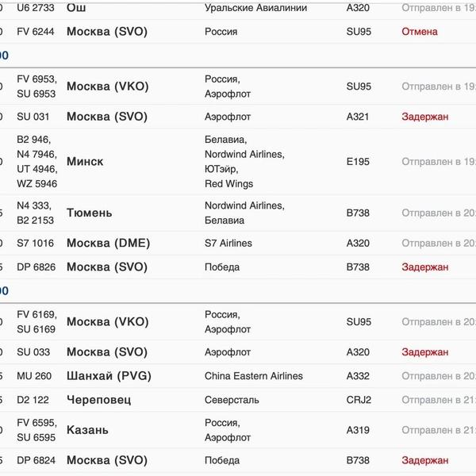Click the Северсталь airline name
The height and width of the screenshot is (476, 476).
coord(232,400)
